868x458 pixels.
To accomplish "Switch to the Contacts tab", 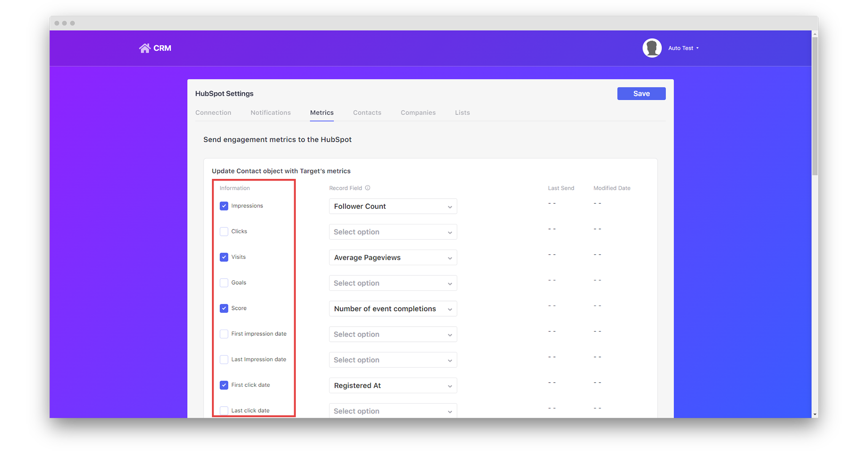I will tap(367, 112).
